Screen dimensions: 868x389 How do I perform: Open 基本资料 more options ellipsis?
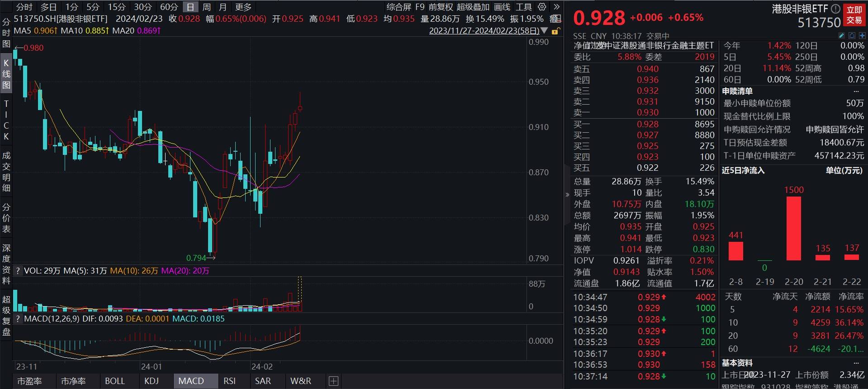(x=856, y=363)
